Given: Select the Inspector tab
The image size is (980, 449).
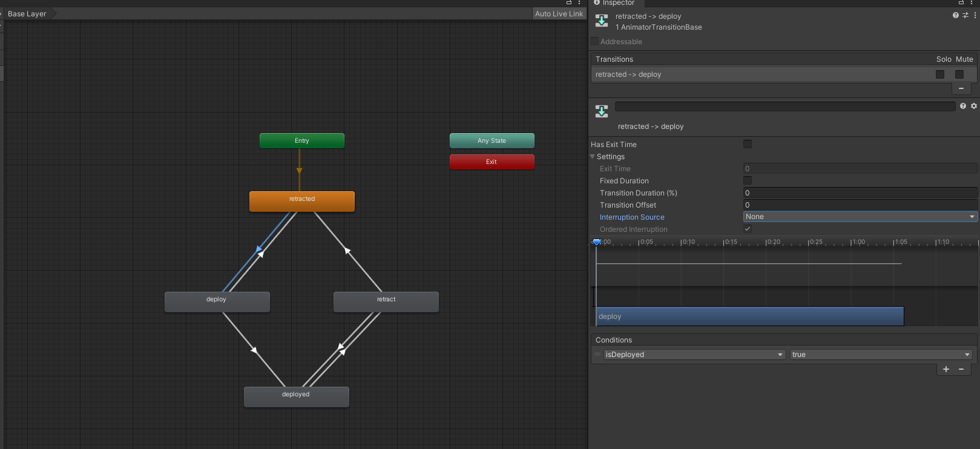Looking at the screenshot, I should 617,3.
